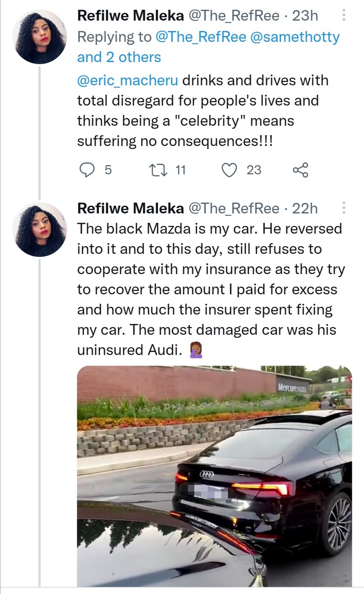Open more options on the 22h tweet
The height and width of the screenshot is (594, 364).
(344, 208)
